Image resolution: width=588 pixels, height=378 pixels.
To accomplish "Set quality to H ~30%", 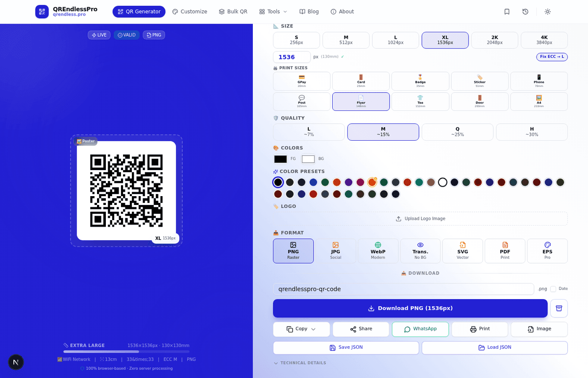I will 532,132.
